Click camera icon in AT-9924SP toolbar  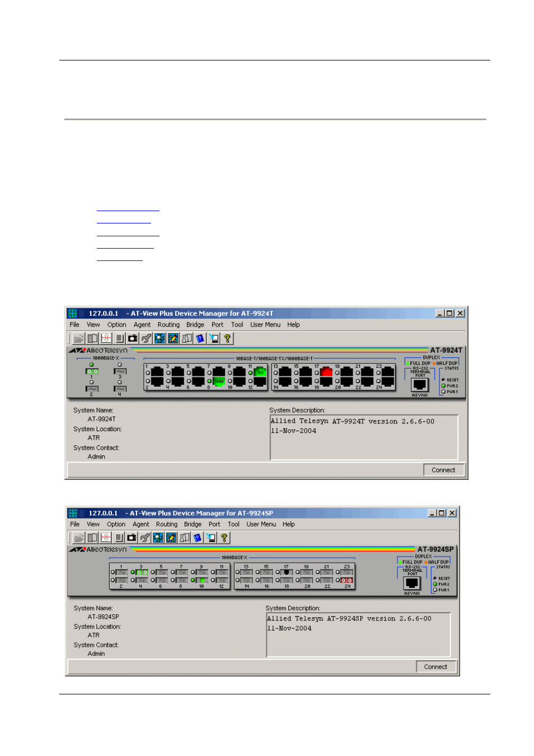[x=132, y=538]
